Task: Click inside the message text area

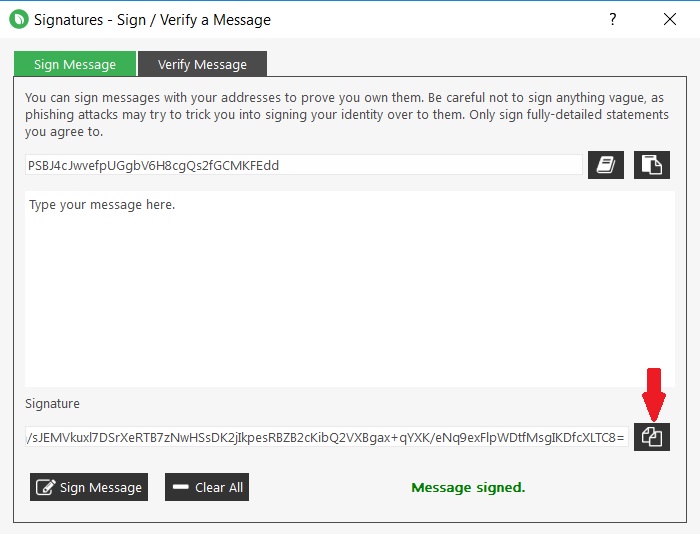Action: (x=350, y=290)
